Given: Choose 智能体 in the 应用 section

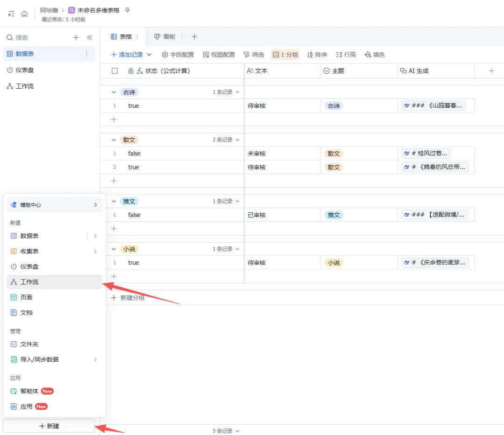Looking at the screenshot, I should [x=54, y=391].
